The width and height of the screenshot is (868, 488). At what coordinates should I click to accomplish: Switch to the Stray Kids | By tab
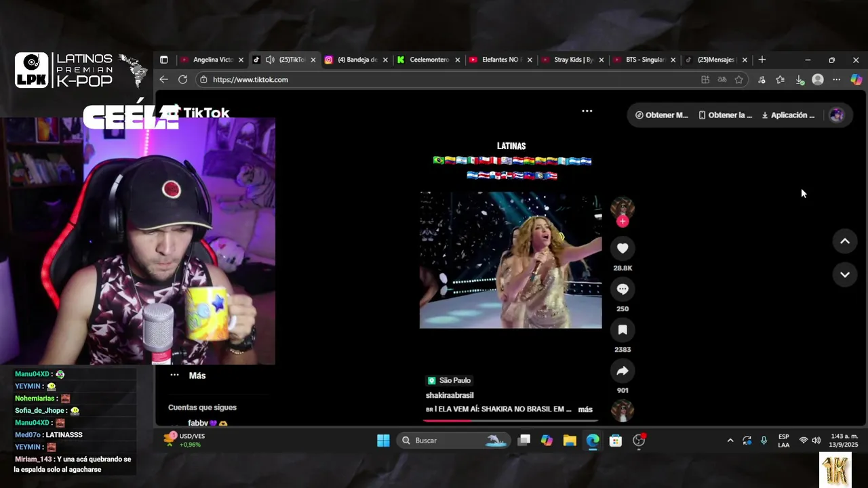(572, 60)
